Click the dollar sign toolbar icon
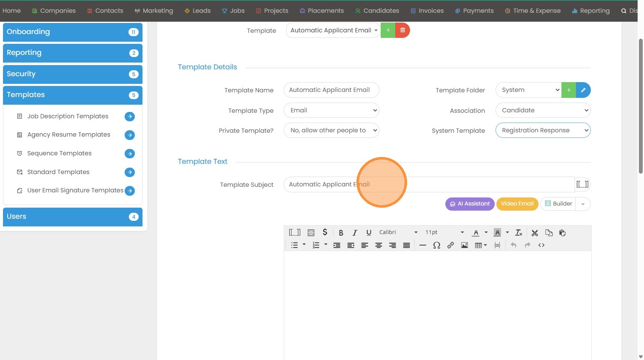The width and height of the screenshot is (644, 360). coord(325,232)
